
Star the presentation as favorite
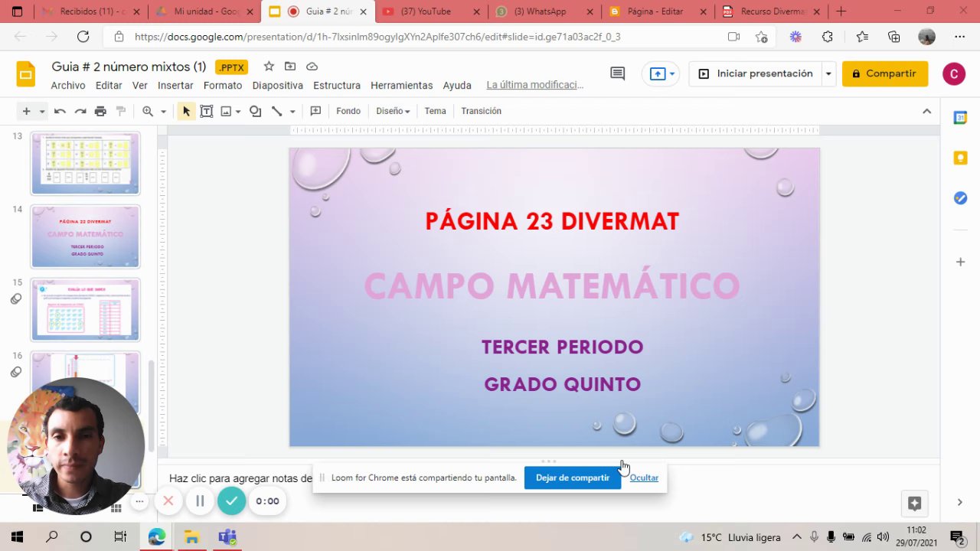[x=269, y=67]
